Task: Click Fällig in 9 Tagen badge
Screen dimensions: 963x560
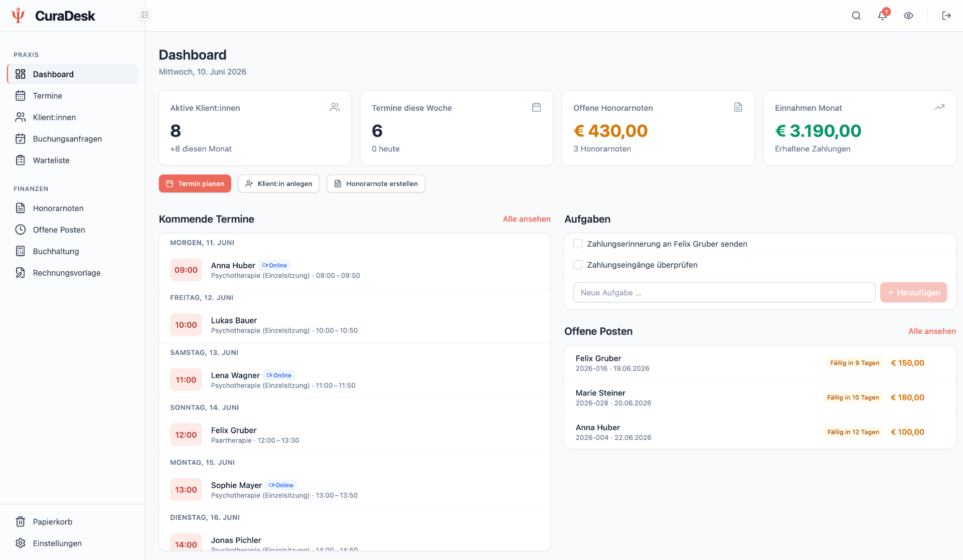Action: coord(855,363)
